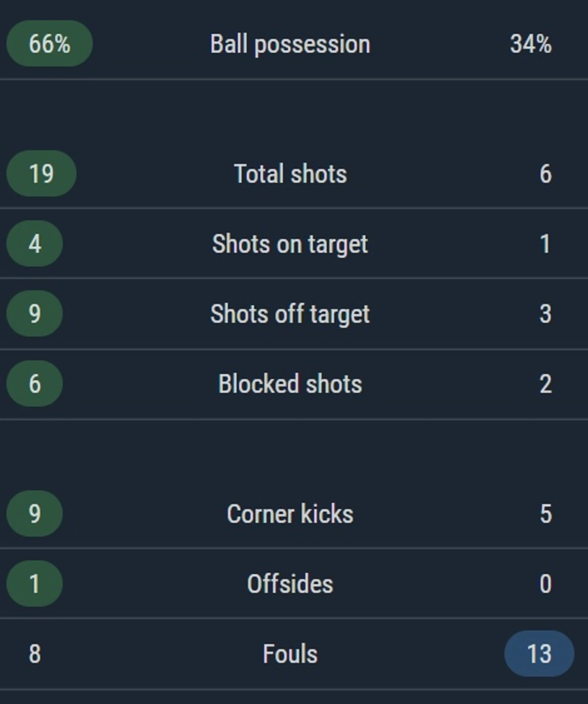Click the 1 offsides badge
The width and height of the screenshot is (588, 704).
click(35, 584)
